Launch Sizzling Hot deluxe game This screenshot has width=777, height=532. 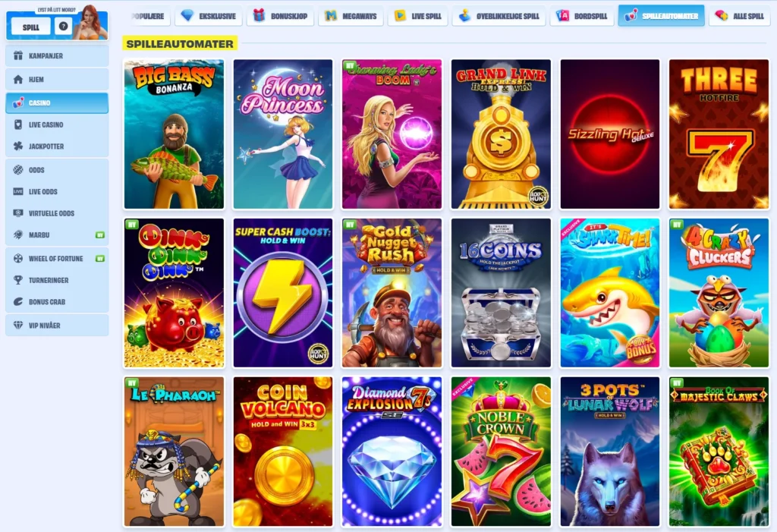click(610, 134)
